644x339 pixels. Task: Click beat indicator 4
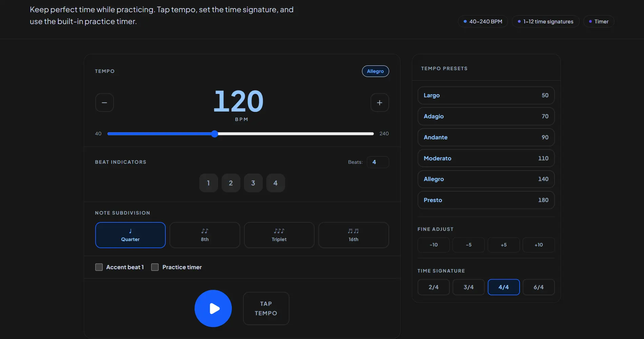(x=276, y=183)
